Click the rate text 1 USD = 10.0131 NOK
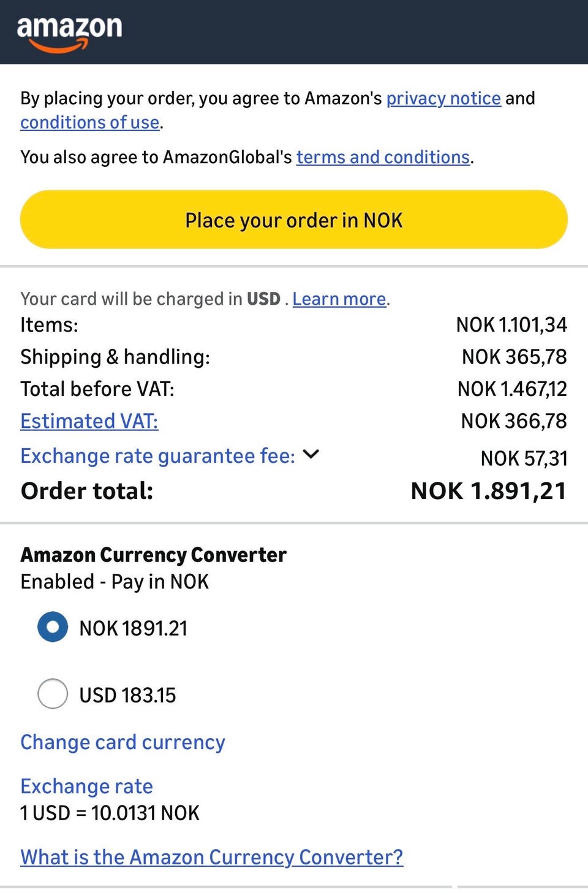This screenshot has height=895, width=588. point(110,813)
